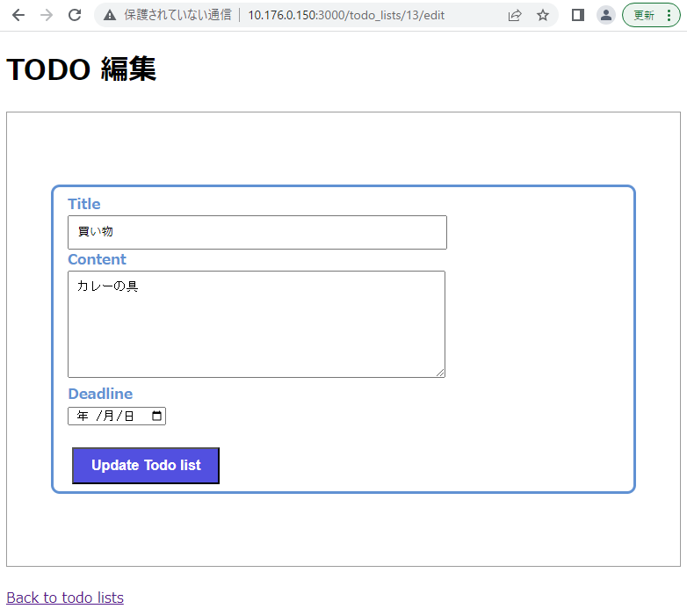Image resolution: width=687 pixels, height=616 pixels.
Task: Reload the current page
Action: [75, 15]
